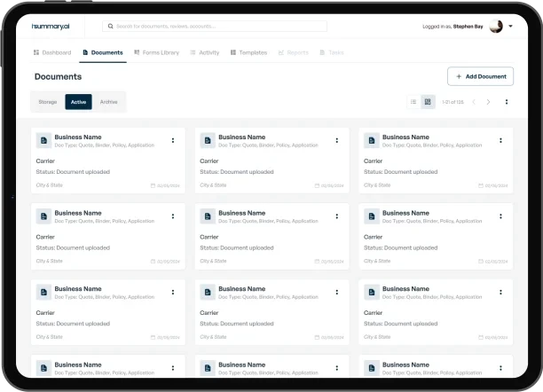Click calendar date icon on first row's left card
Viewport: 543px width, 392px height.
pos(153,185)
